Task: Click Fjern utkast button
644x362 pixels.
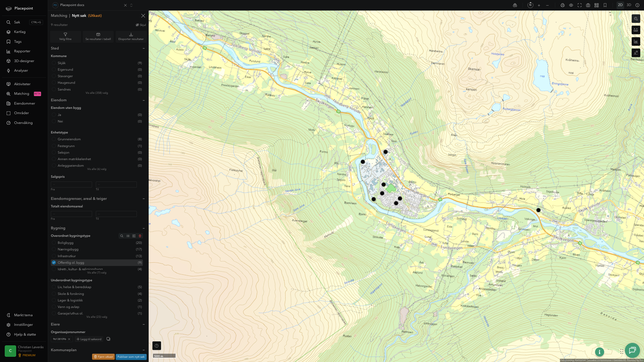Action: (103, 357)
